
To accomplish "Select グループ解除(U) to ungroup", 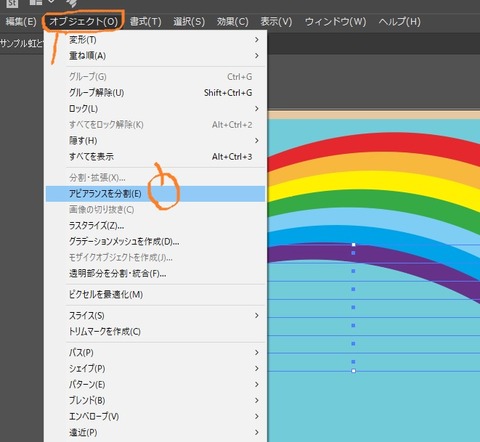I will pyautogui.click(x=155, y=93).
